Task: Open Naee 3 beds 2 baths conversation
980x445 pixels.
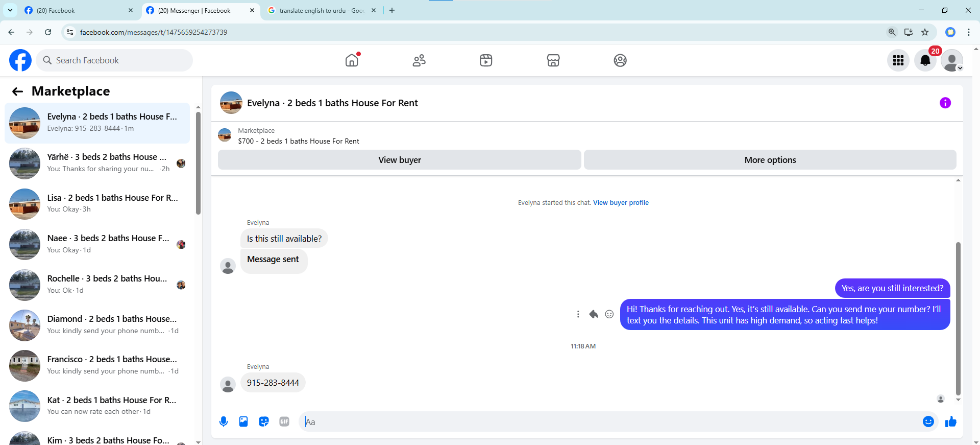Action: (97, 244)
